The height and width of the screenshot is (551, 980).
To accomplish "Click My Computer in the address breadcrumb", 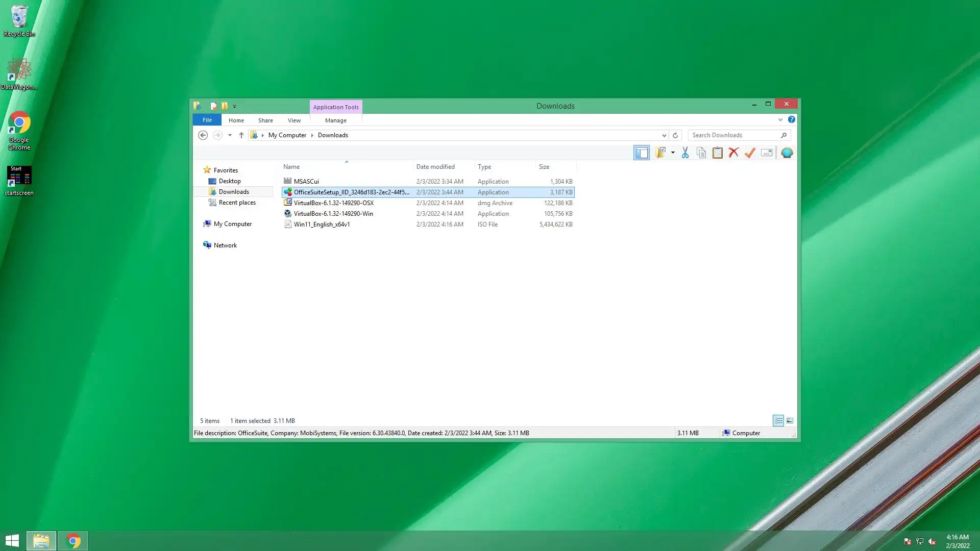I will tap(287, 135).
